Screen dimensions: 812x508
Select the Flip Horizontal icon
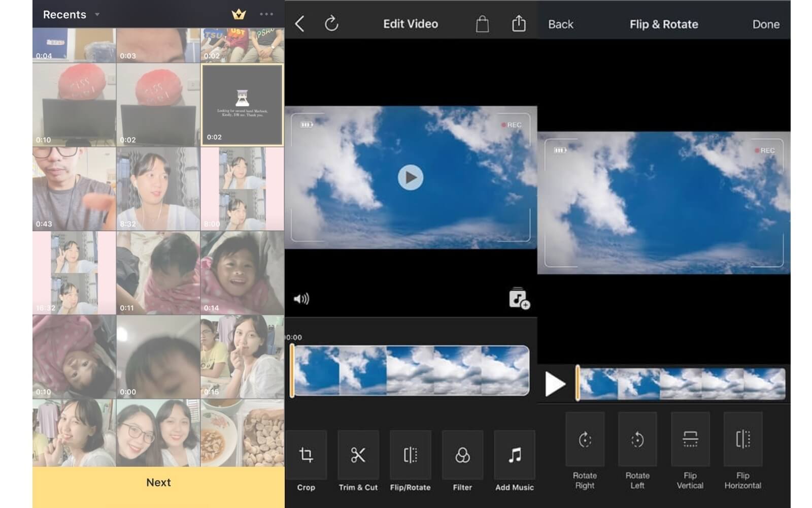point(742,440)
